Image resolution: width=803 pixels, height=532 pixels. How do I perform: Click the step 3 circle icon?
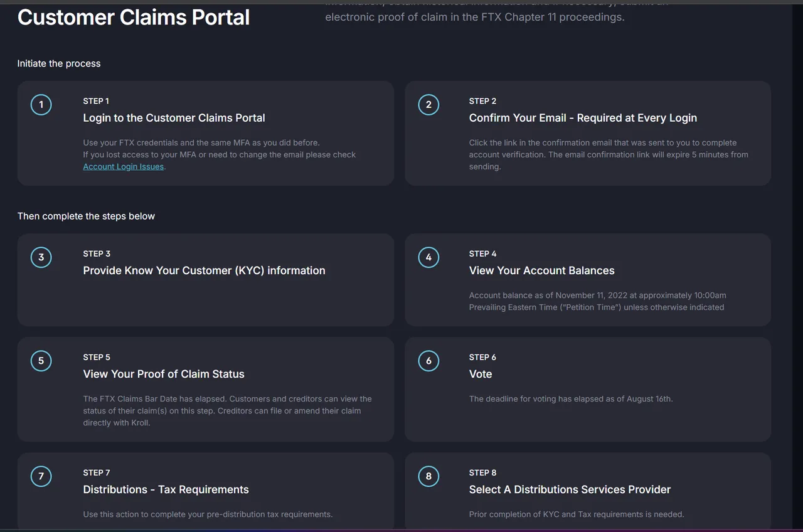point(41,257)
